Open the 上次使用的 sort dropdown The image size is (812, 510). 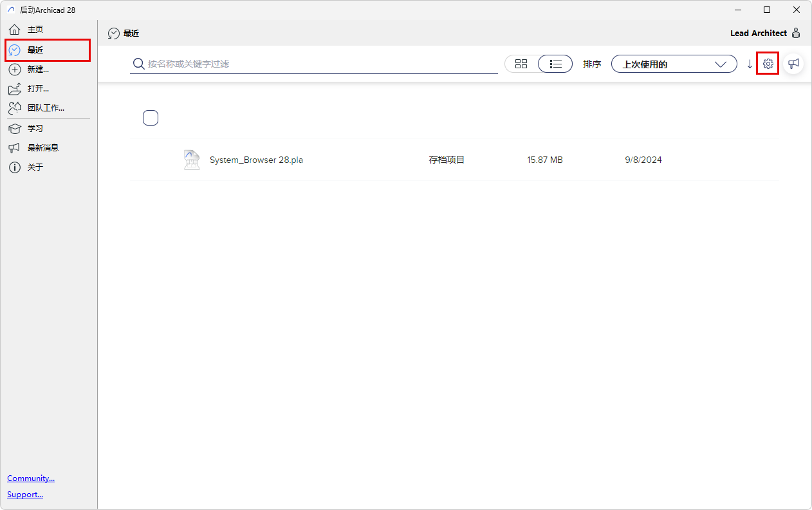(x=674, y=64)
